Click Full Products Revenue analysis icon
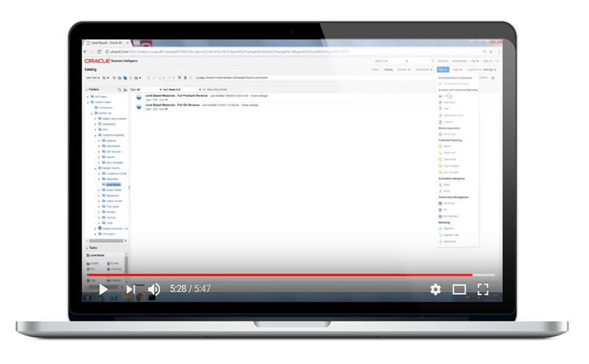The width and height of the screenshot is (589, 364). [x=139, y=97]
